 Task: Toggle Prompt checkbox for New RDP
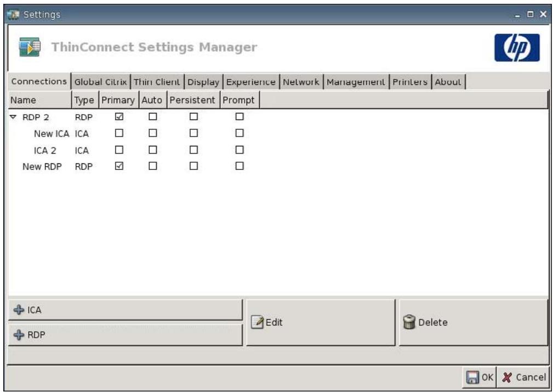pos(240,166)
